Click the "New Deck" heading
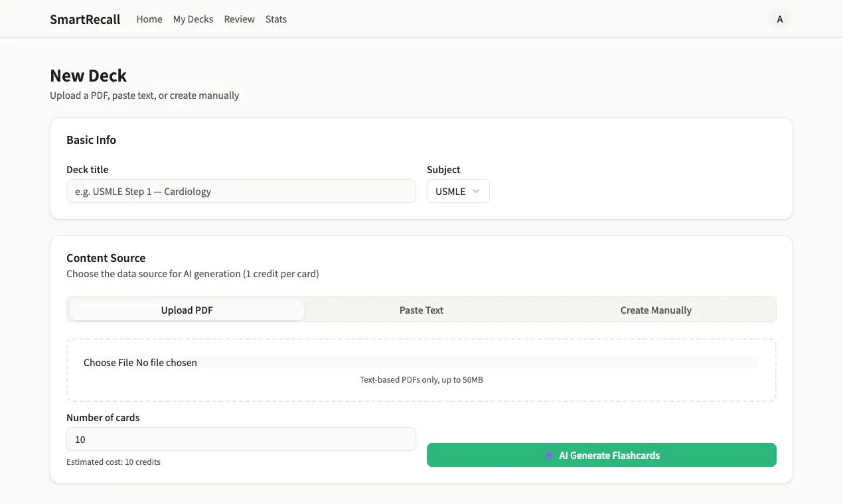 (x=88, y=76)
